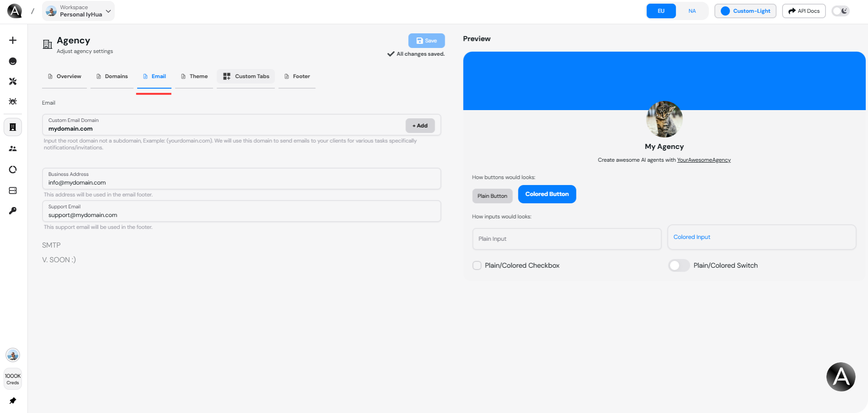
Task: Open the wrench and screwdriver tools icon
Action: pos(13,81)
